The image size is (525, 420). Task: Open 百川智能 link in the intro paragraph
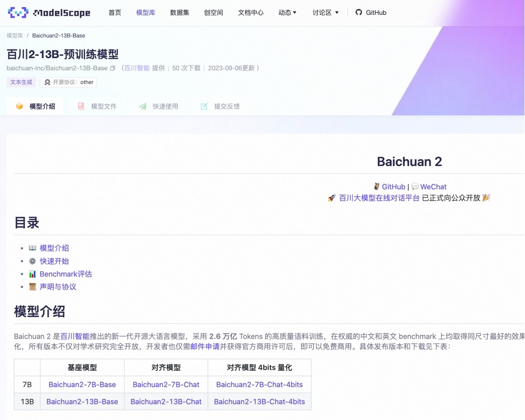pos(75,336)
